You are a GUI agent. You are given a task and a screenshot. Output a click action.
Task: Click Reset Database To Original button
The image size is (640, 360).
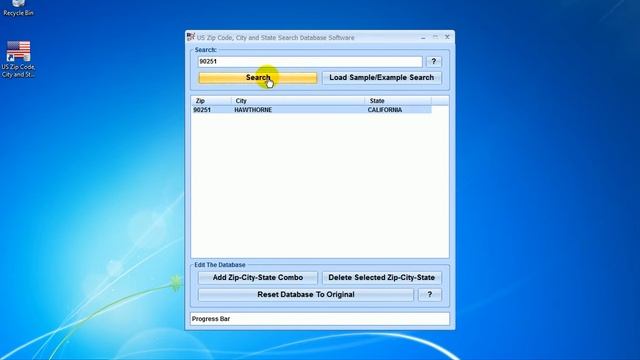(306, 295)
